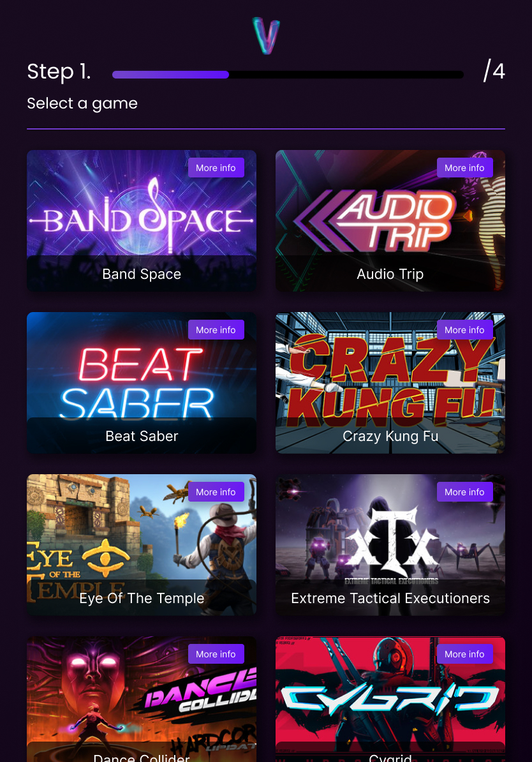Viewport: 532px width, 762px height.
Task: View More info for Cygrid
Action: tap(464, 654)
